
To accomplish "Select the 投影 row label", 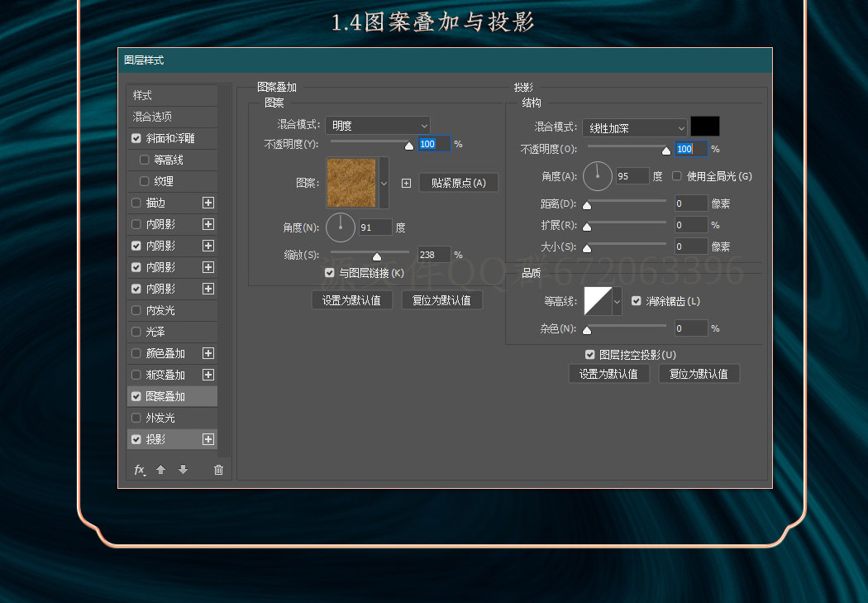I will (155, 439).
